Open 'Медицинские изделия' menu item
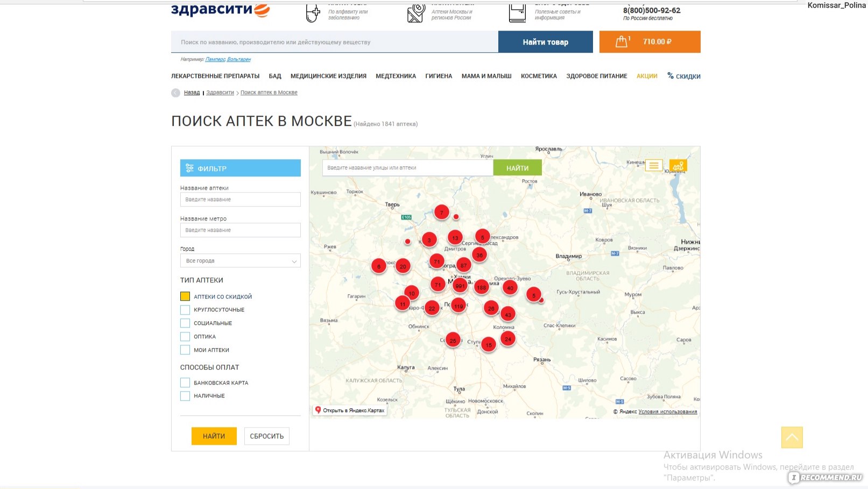 (328, 76)
